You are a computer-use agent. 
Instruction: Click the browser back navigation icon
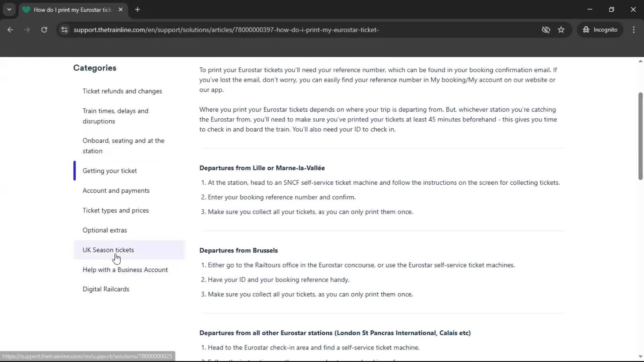[x=10, y=29]
